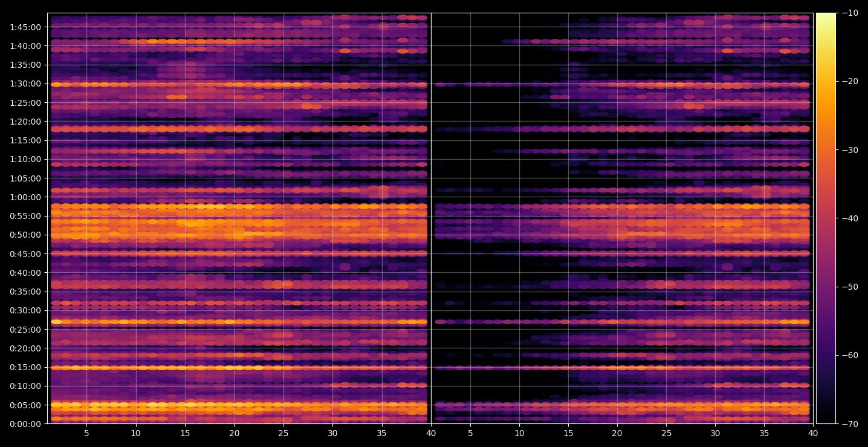
Task: Pick the 1:05:00 tick label
Action: pos(26,178)
